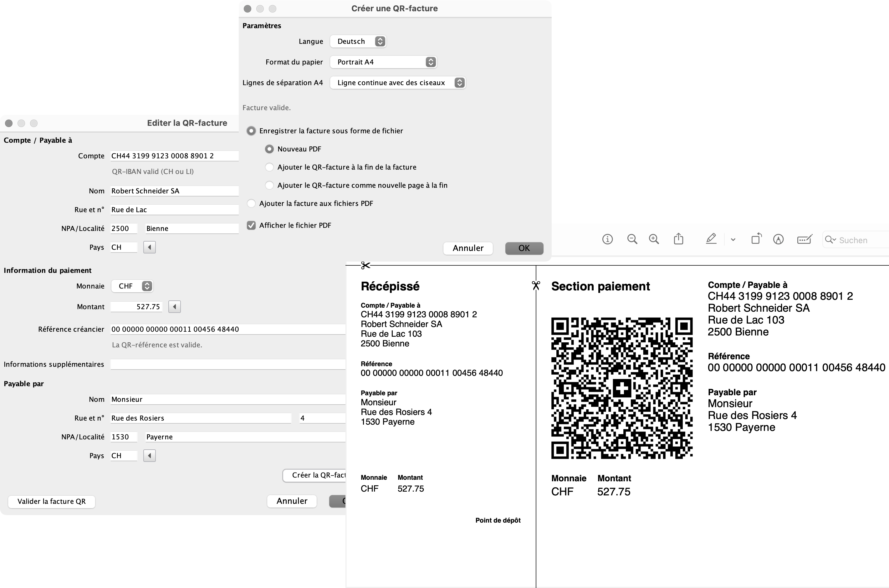Click Annuler in Editer la QR-facture window
The width and height of the screenshot is (889, 588).
pyautogui.click(x=292, y=501)
